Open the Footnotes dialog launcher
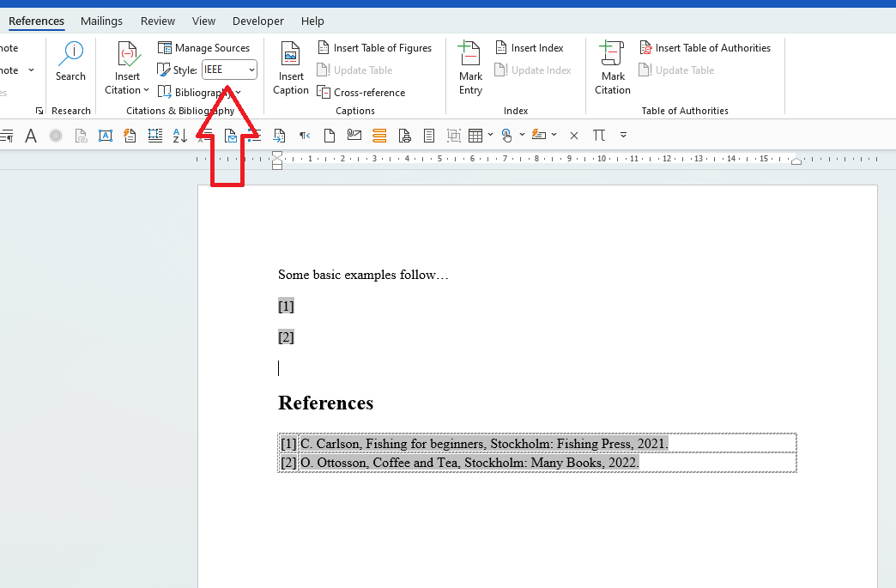The height and width of the screenshot is (588, 896). (39, 111)
